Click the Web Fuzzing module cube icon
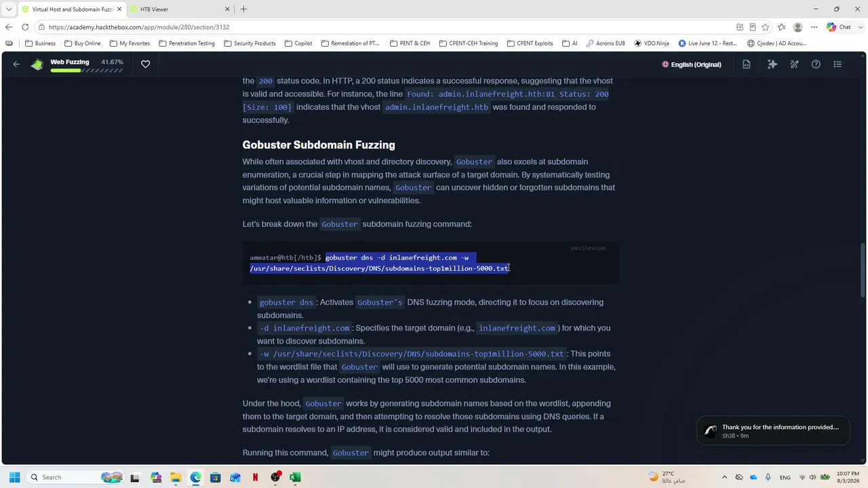The image size is (868, 488). pos(37,64)
